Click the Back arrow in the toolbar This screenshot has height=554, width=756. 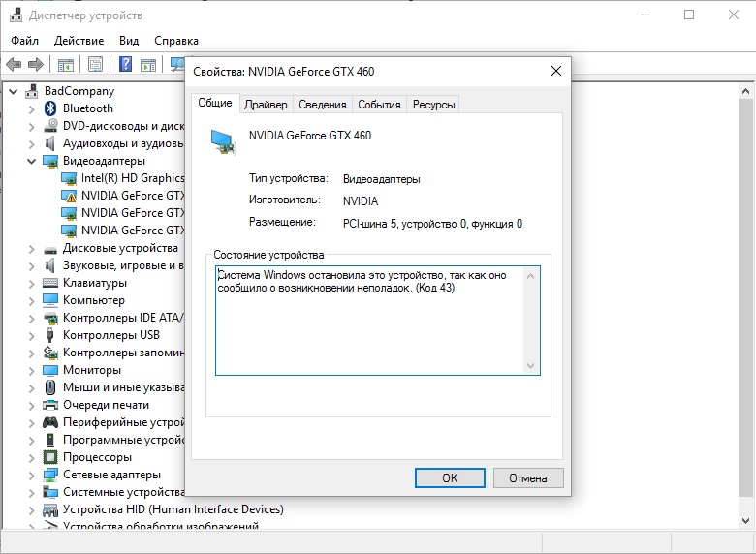tap(14, 65)
